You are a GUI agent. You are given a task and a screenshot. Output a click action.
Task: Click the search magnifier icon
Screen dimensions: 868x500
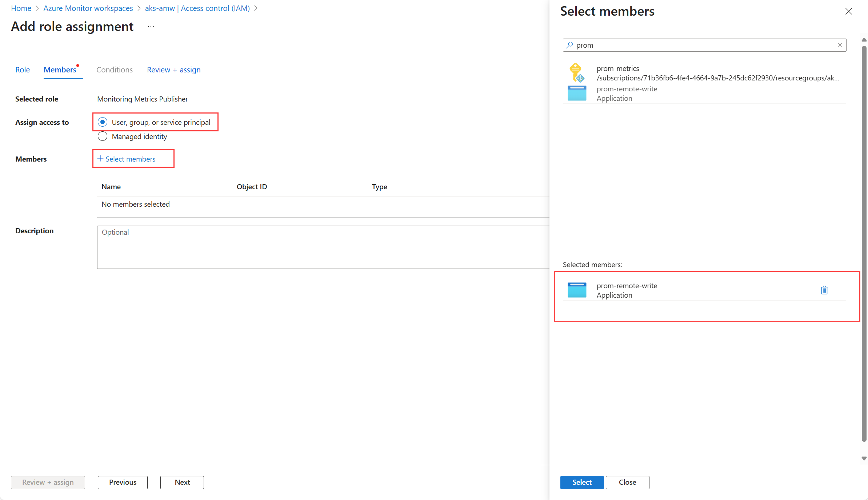coord(570,45)
